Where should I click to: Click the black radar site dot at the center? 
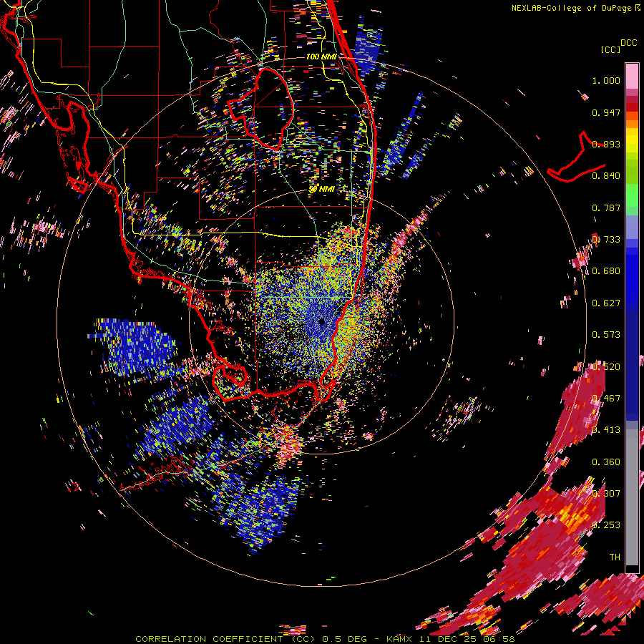[x=322, y=321]
